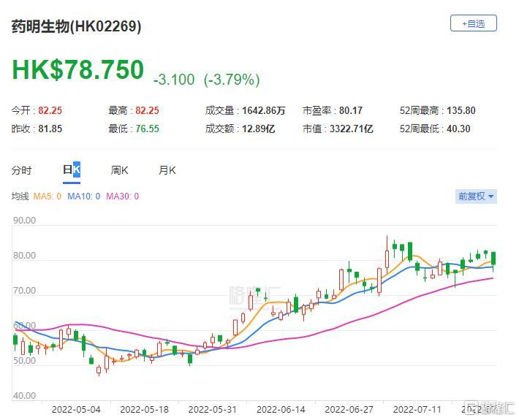Click MA10 moving average label
Viewport: 519px width, 420px height.
[x=84, y=196]
